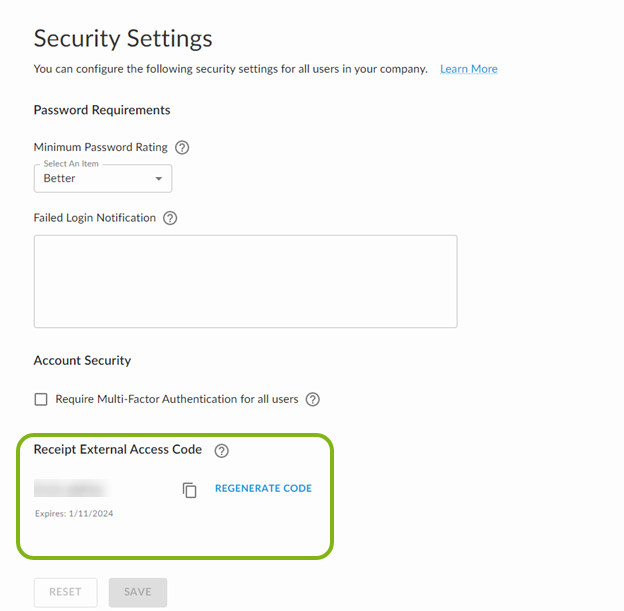Viewport: 624px width, 611px height.
Task: Open help for Minimum Password Rating
Action: click(x=182, y=148)
